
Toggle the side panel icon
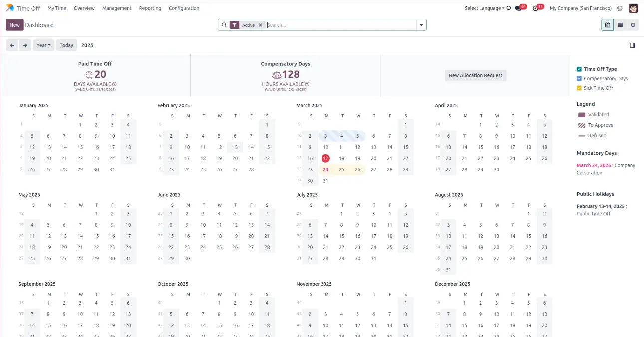[x=633, y=45]
